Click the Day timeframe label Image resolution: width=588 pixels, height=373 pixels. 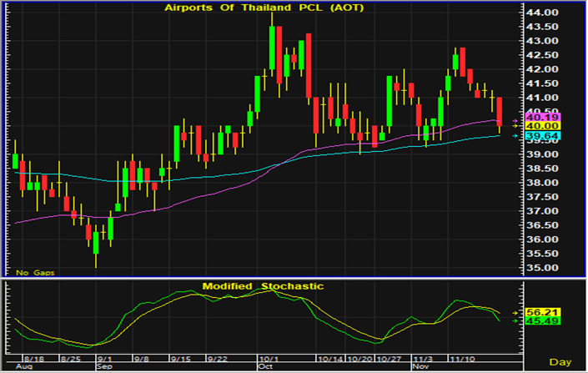coord(563,361)
